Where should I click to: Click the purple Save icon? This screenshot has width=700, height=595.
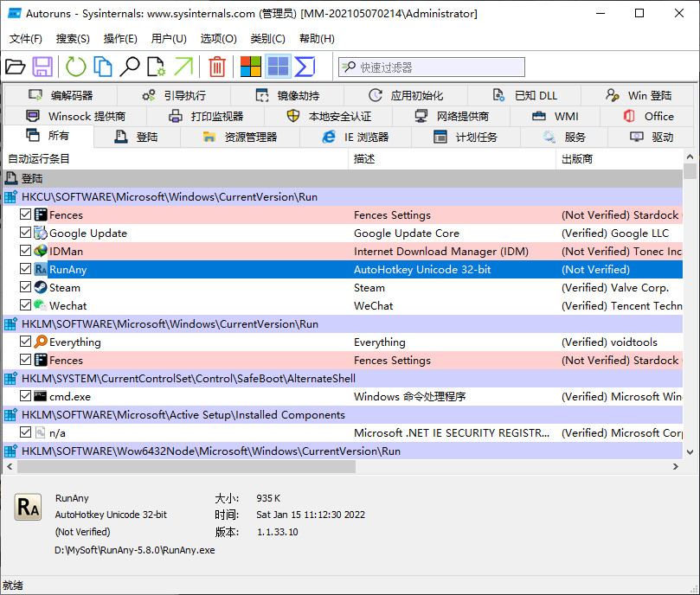coord(42,67)
